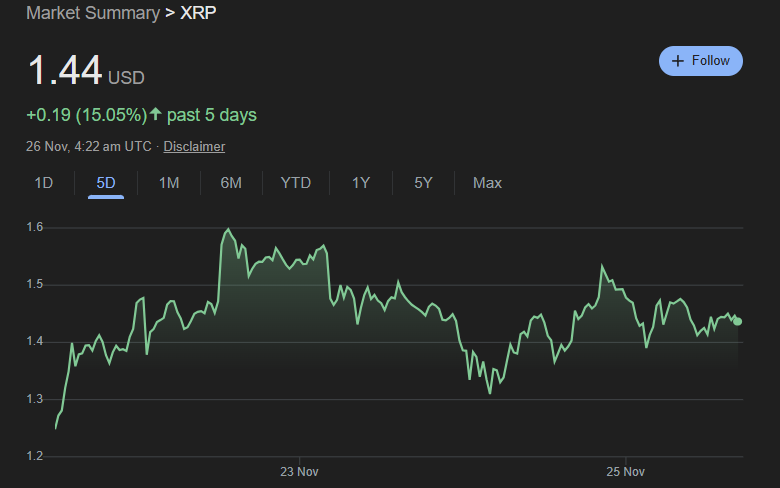Image resolution: width=780 pixels, height=488 pixels.
Task: Click the current price dot on chart
Action: point(738,321)
